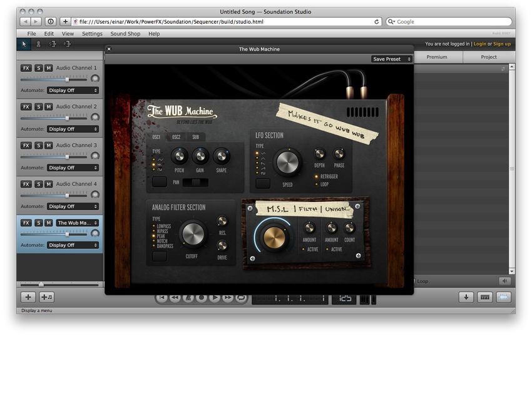The image size is (532, 399).
Task: Click the Unison Count knob
Action: click(349, 228)
